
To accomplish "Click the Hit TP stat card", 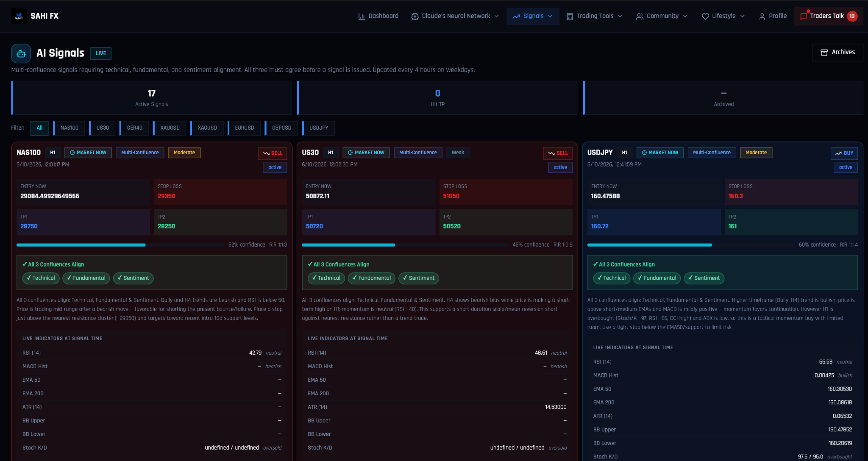I will [x=437, y=98].
